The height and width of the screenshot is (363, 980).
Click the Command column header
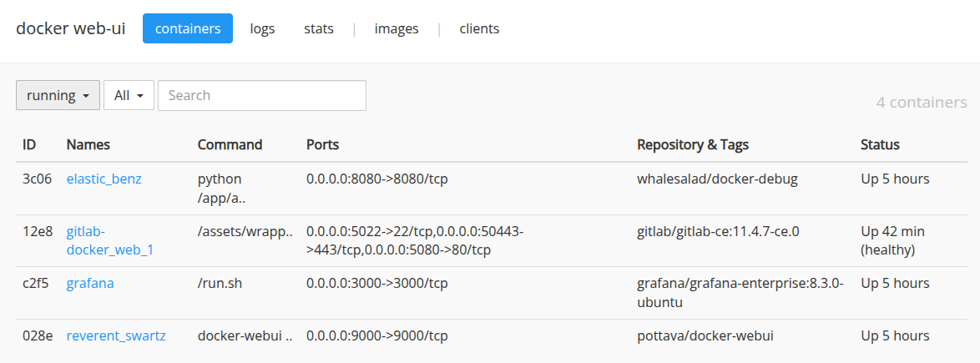click(230, 144)
